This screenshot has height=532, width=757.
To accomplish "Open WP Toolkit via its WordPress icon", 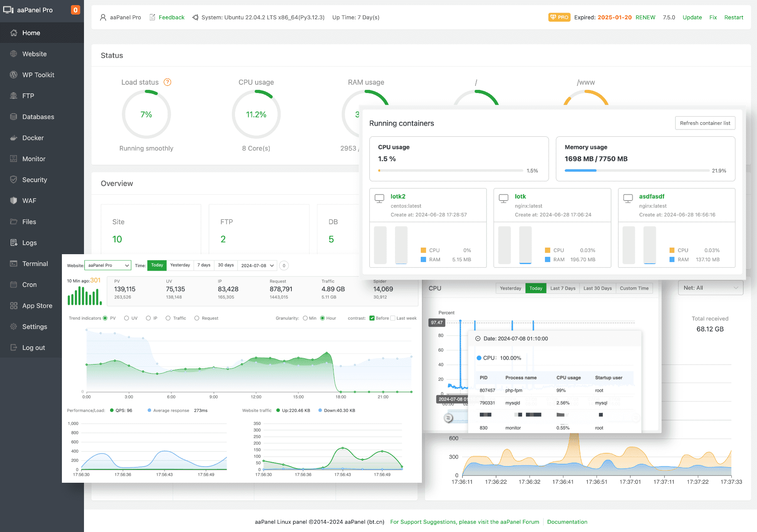I will pyautogui.click(x=14, y=75).
